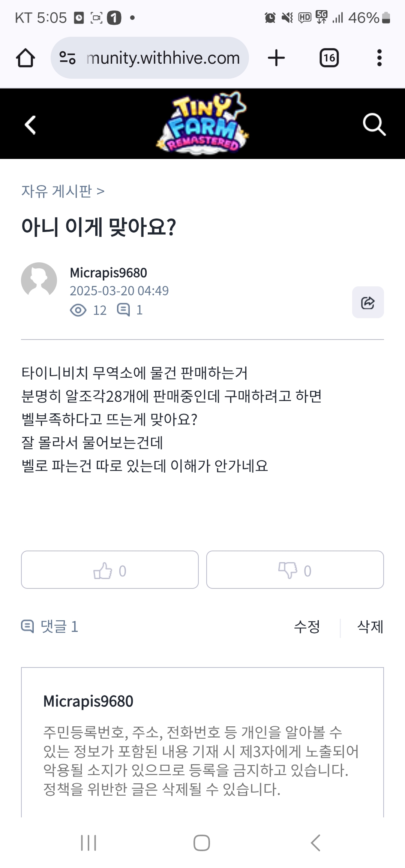Screen dimensions: 405x868
Task: Edit the post via 수정
Action: 307,627
